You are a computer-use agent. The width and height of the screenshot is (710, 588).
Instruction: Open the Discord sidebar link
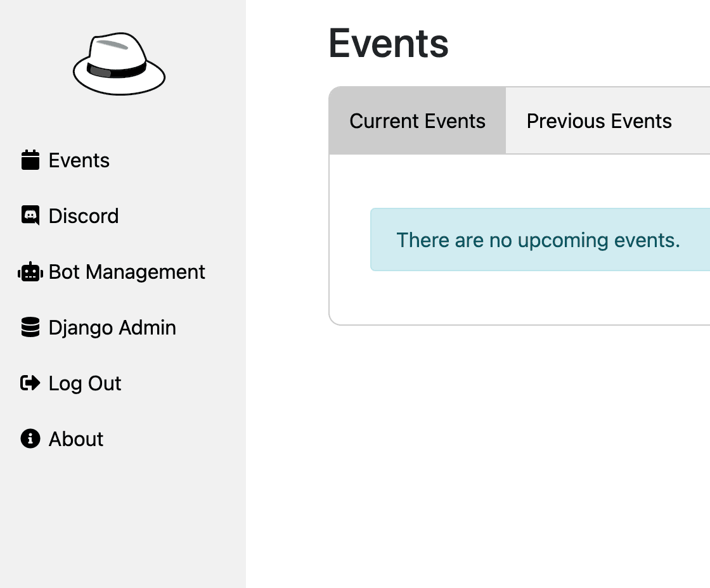pos(84,216)
